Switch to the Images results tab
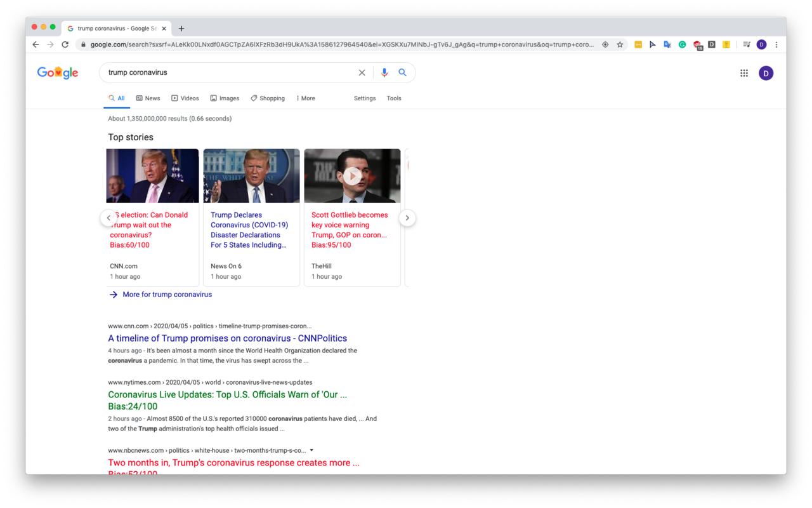This screenshot has height=508, width=812. point(225,98)
